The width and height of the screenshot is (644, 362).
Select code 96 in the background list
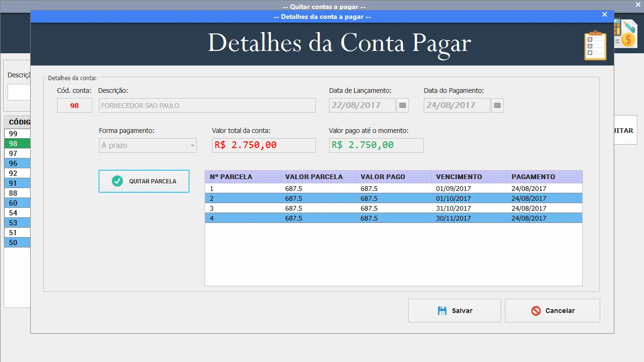tap(17, 163)
